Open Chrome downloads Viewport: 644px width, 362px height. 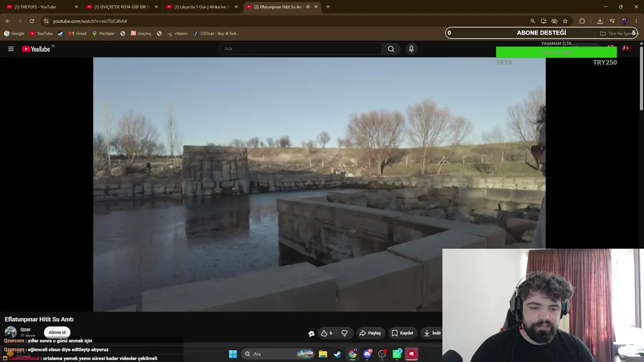pos(600,21)
